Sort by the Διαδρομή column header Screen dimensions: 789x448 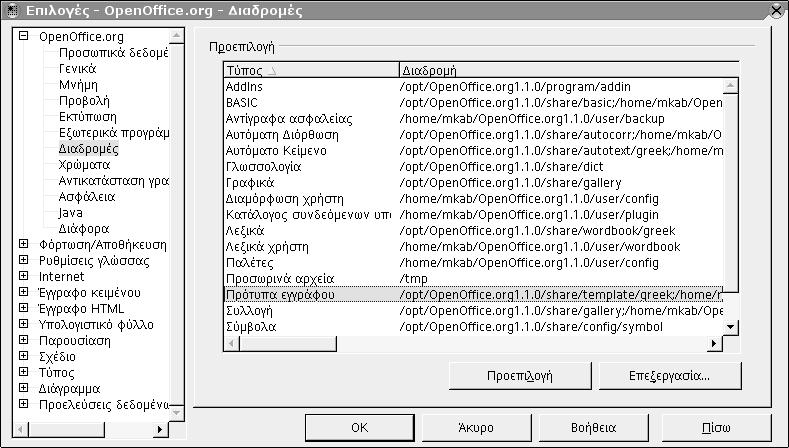569,70
